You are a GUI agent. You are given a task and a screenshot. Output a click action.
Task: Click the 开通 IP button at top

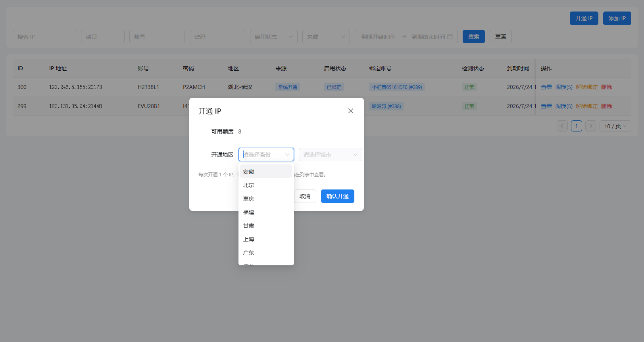pyautogui.click(x=584, y=18)
